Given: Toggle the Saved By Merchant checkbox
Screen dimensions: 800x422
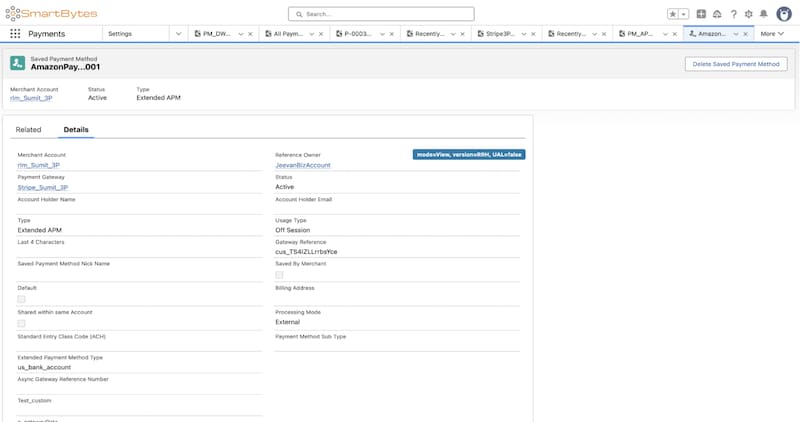Looking at the screenshot, I should pos(280,275).
